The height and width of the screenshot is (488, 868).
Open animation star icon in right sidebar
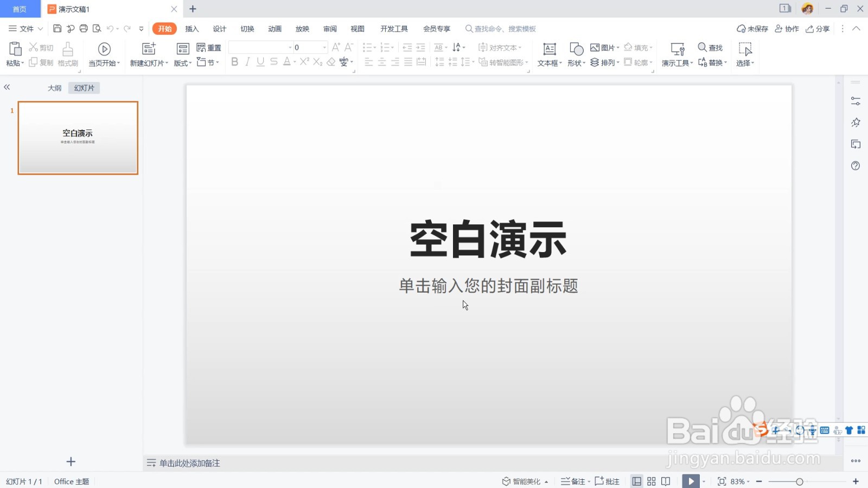856,123
